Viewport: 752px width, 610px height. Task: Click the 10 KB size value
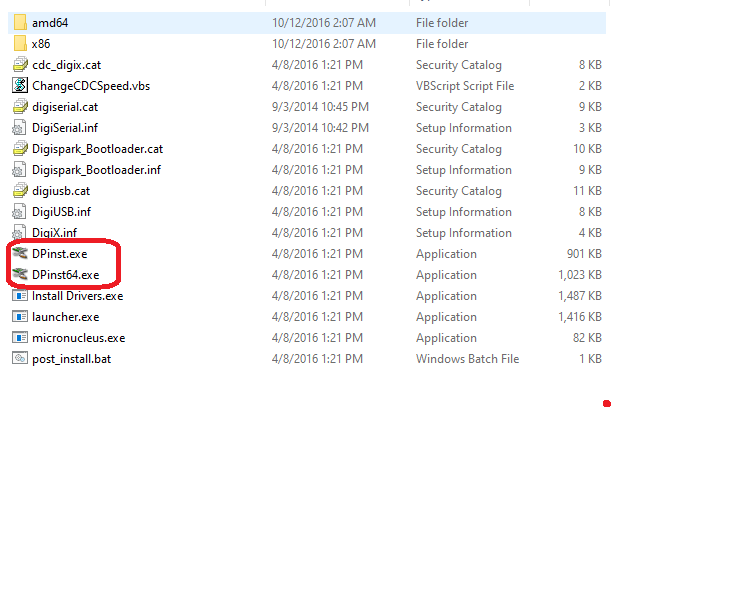point(587,149)
